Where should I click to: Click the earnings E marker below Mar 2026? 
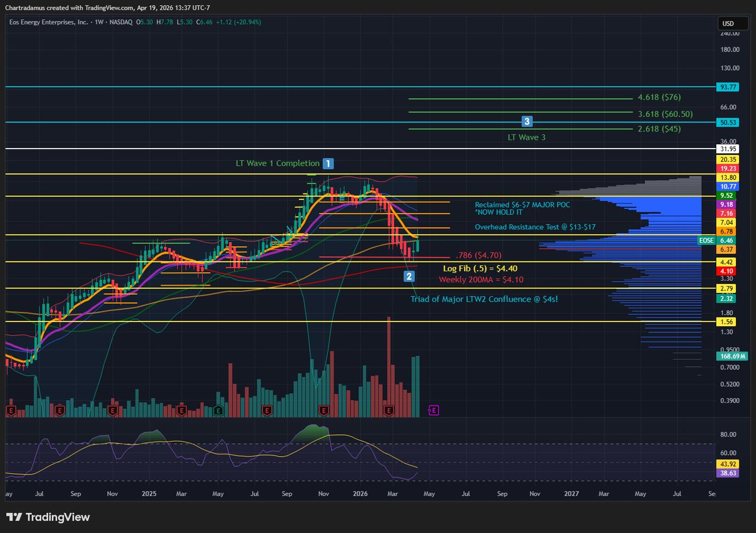coord(388,410)
